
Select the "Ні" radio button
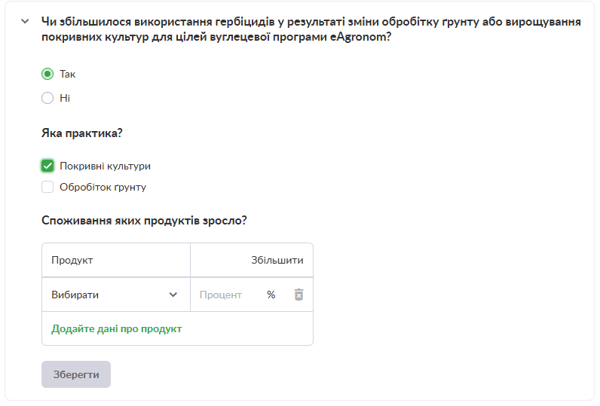click(47, 98)
